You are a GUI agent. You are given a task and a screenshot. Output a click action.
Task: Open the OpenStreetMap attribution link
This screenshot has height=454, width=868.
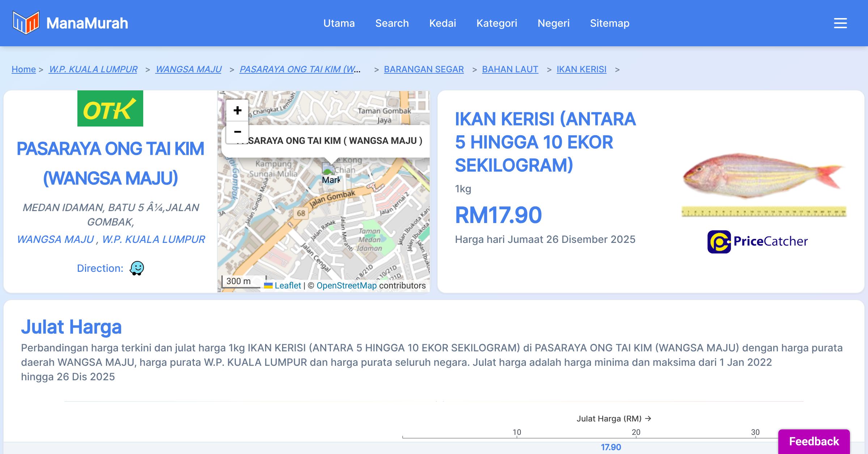346,286
